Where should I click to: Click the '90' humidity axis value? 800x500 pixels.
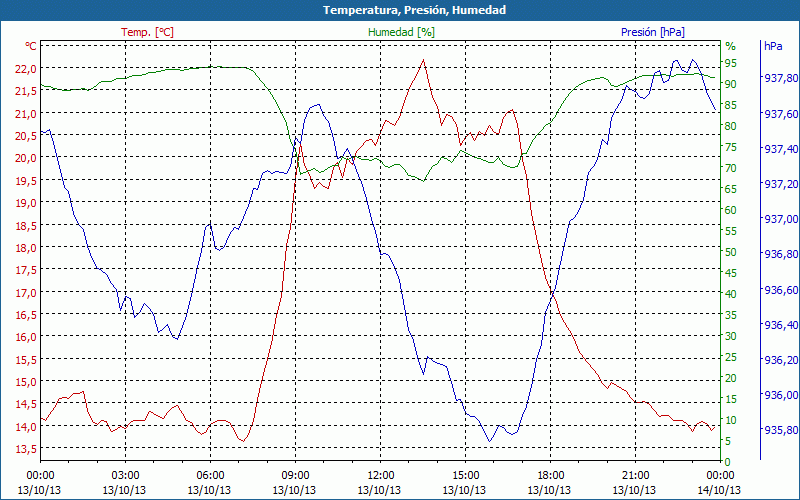coord(731,84)
